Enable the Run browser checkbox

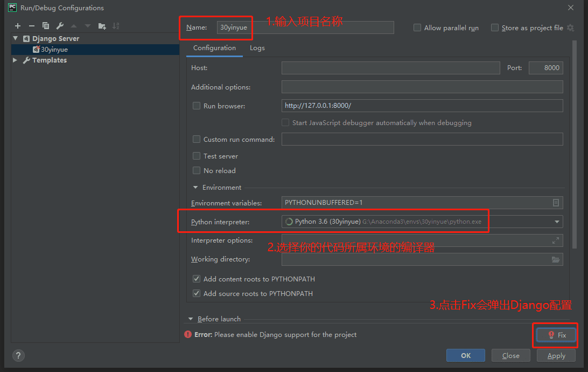197,106
